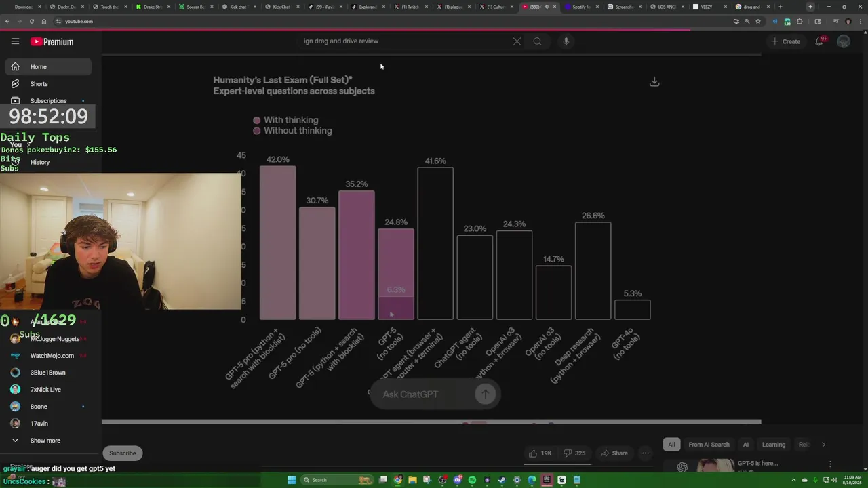Open options for 'GPT-5 is here...' video
The width and height of the screenshot is (868, 488).
830,464
